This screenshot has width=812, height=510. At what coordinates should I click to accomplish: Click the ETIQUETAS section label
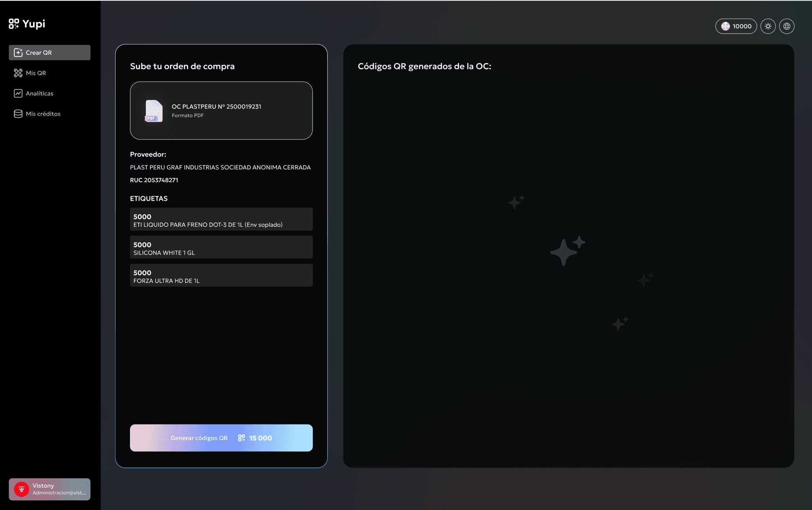click(149, 199)
